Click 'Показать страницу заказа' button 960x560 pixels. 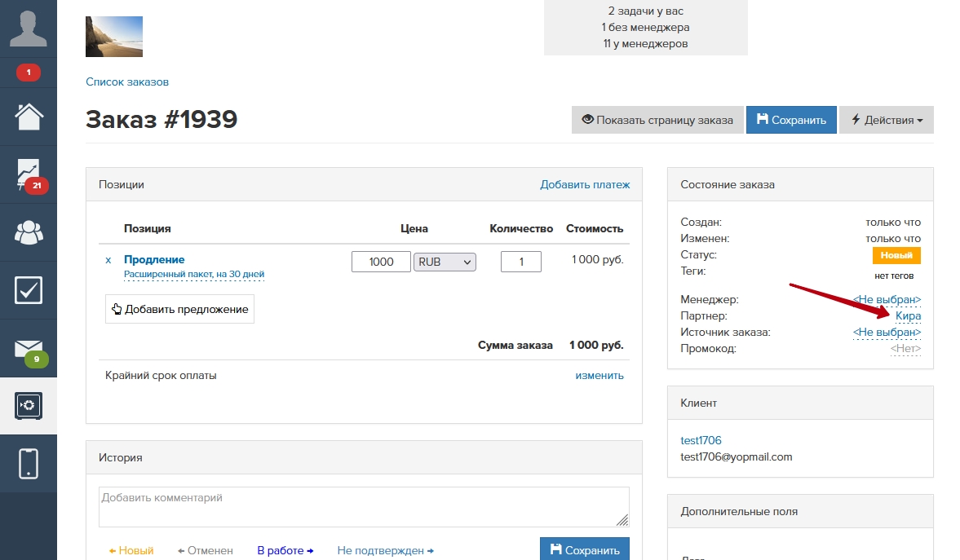(x=657, y=120)
